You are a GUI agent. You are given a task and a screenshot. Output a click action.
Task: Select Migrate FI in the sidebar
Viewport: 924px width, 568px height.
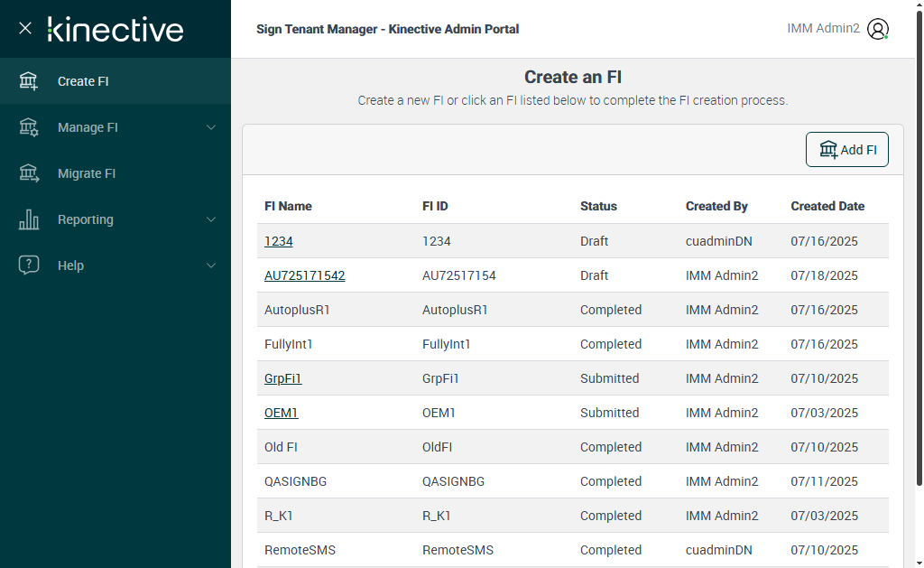[x=87, y=173]
